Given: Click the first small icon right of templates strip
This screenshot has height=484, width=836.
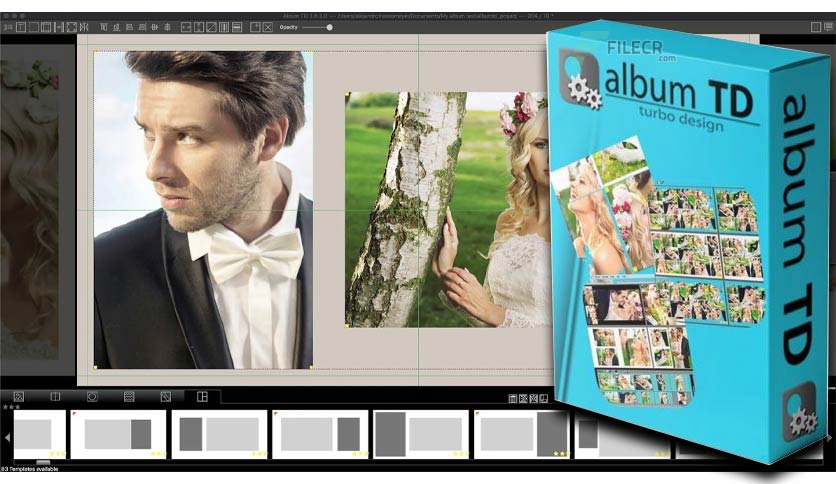Looking at the screenshot, I should click(512, 398).
